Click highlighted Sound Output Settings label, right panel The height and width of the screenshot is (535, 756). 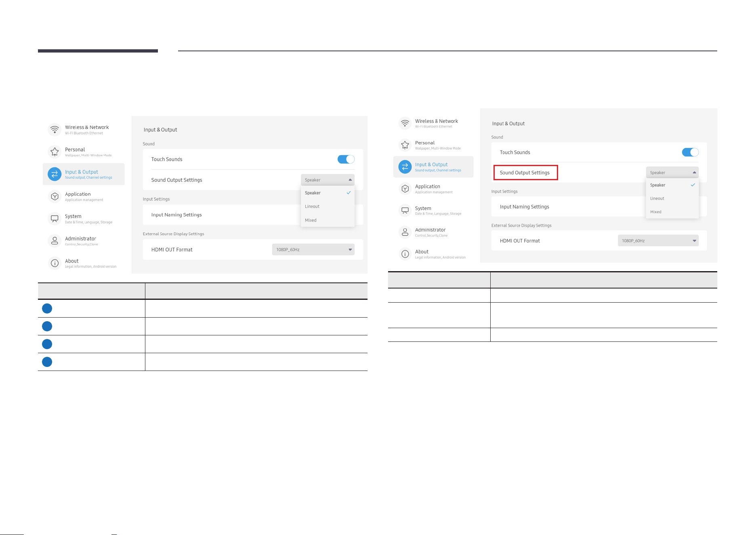click(525, 173)
